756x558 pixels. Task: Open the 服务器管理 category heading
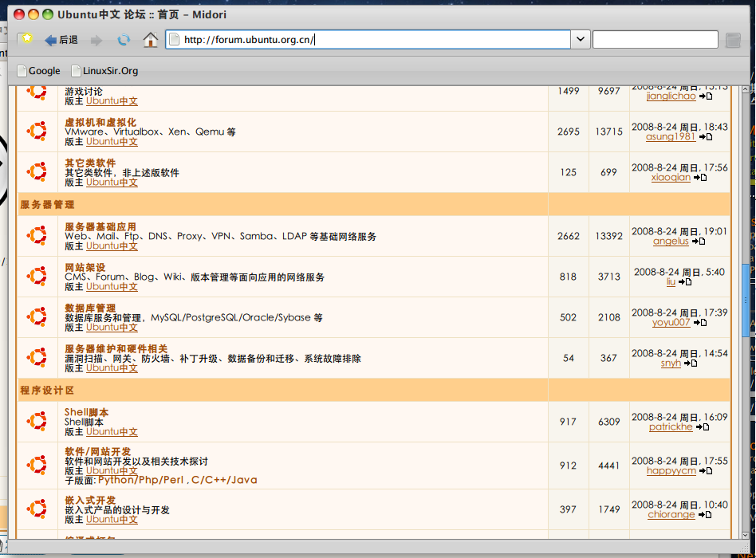(47, 205)
